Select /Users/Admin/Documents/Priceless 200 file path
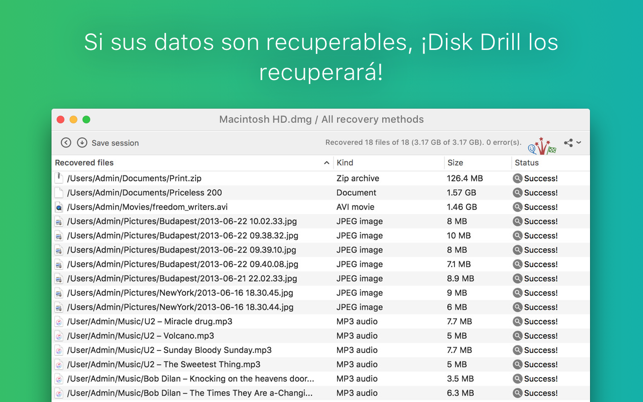 [144, 192]
